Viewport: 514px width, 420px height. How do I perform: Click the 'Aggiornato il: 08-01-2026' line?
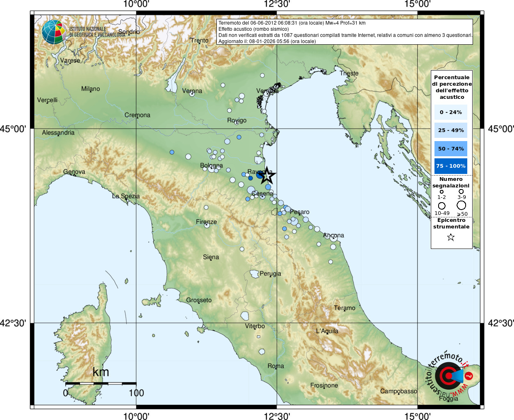coord(267,41)
